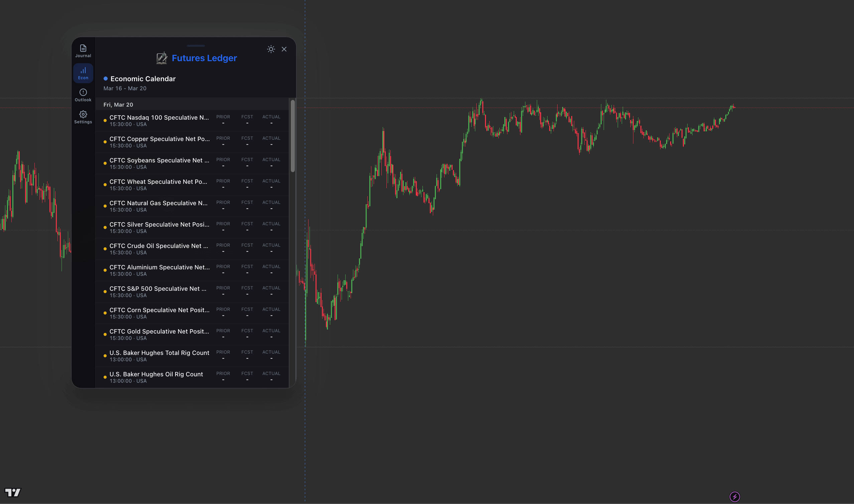Open U.S. Baker Hughes Total Rig Count event
Viewport: 854px width, 504px height.
click(x=159, y=356)
